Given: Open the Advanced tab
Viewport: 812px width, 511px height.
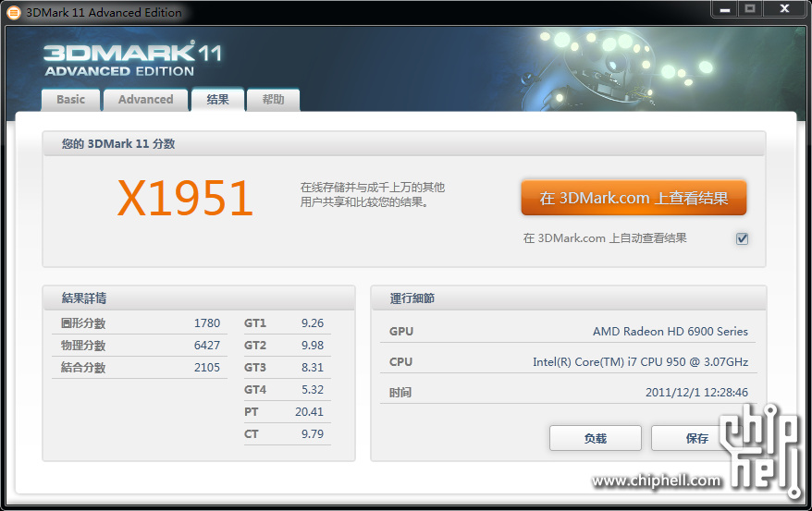Looking at the screenshot, I should tap(145, 99).
